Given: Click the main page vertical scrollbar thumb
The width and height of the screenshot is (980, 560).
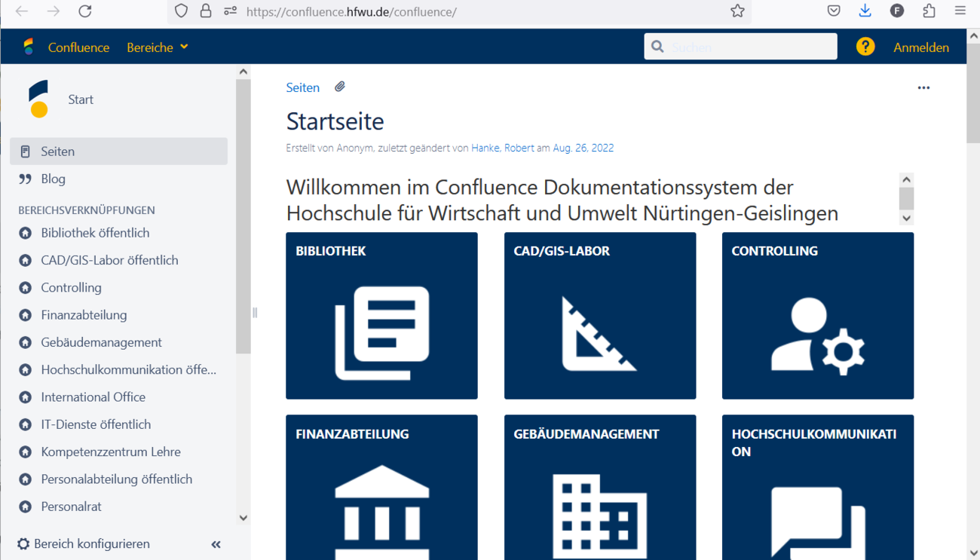Looking at the screenshot, I should click(x=973, y=93).
